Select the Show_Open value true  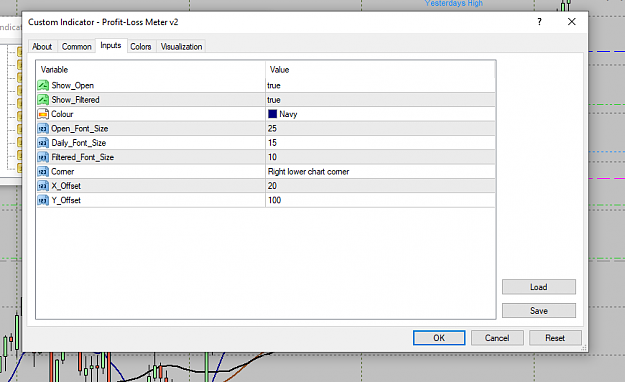click(x=274, y=85)
